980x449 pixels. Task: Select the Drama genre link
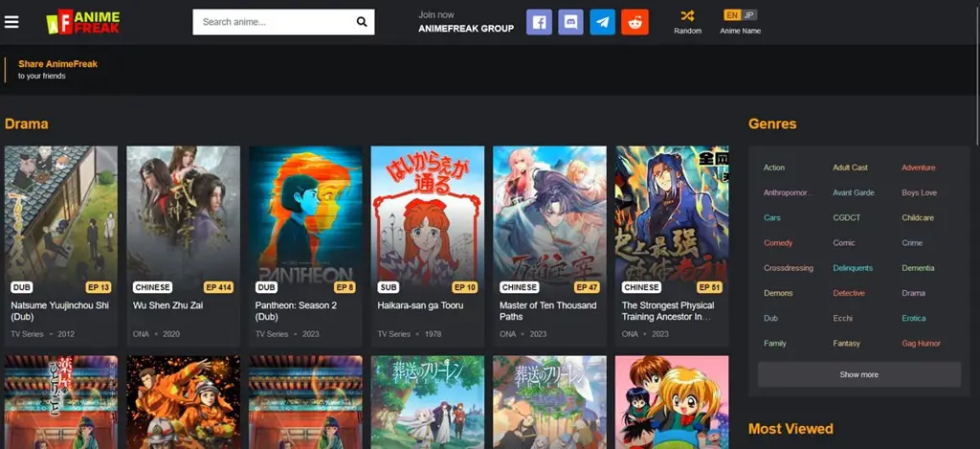(913, 293)
